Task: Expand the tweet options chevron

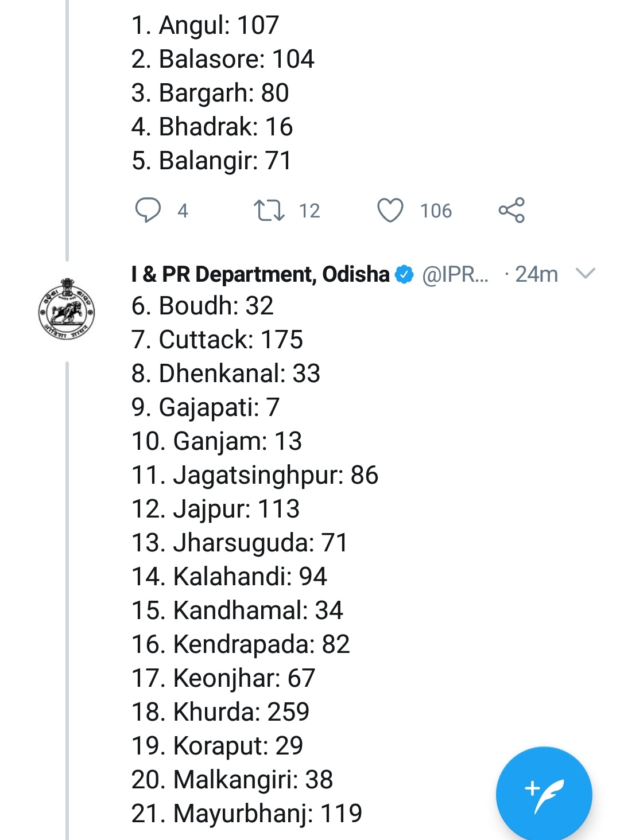Action: (585, 274)
